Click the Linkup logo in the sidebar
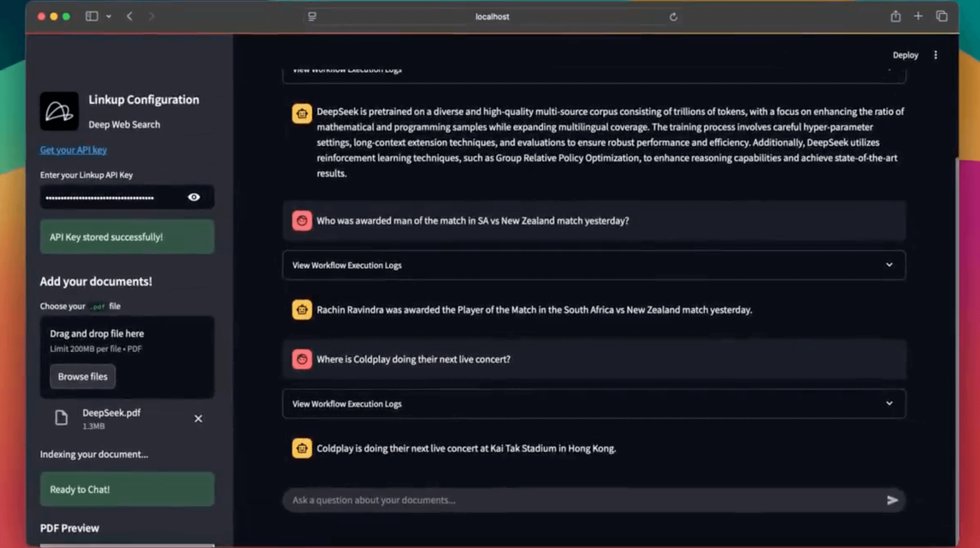This screenshot has height=548, width=980. (58, 111)
